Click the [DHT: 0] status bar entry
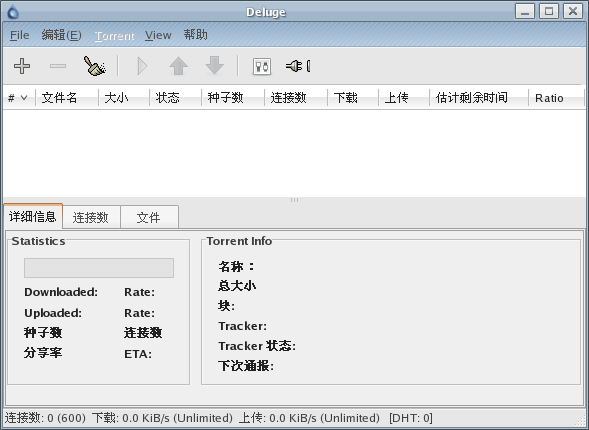This screenshot has height=430, width=589. pos(411,418)
